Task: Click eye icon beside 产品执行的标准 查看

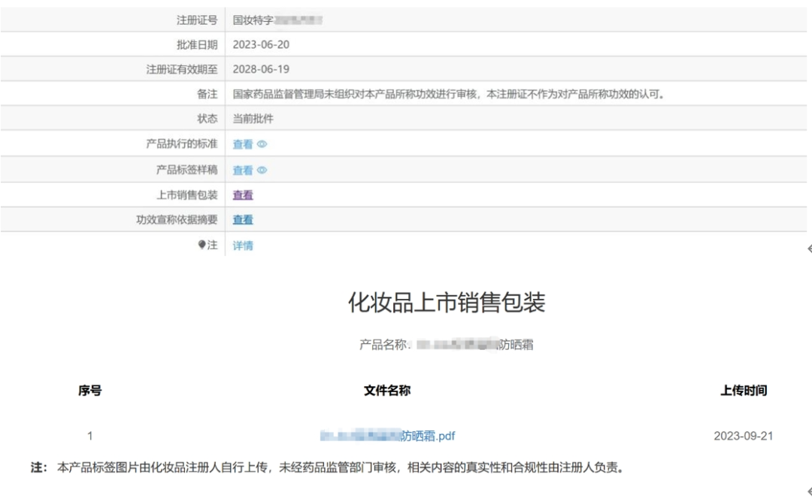Action: coord(262,144)
